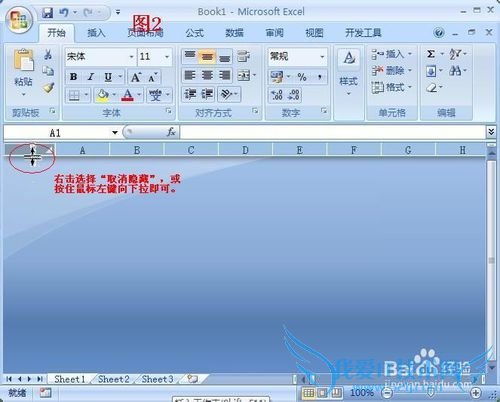
Task: Expand the formula bar
Action: click(491, 132)
